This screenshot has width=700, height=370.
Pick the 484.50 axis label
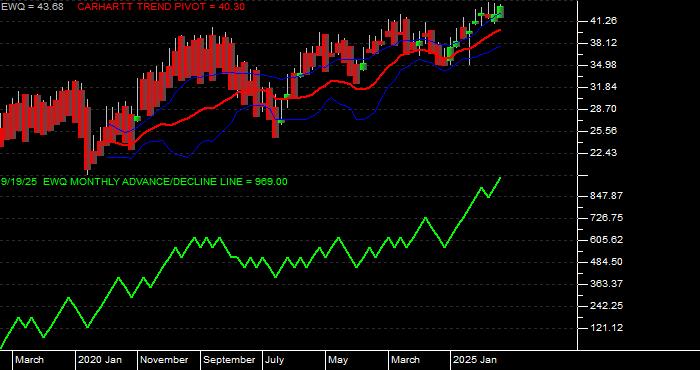pyautogui.click(x=606, y=262)
